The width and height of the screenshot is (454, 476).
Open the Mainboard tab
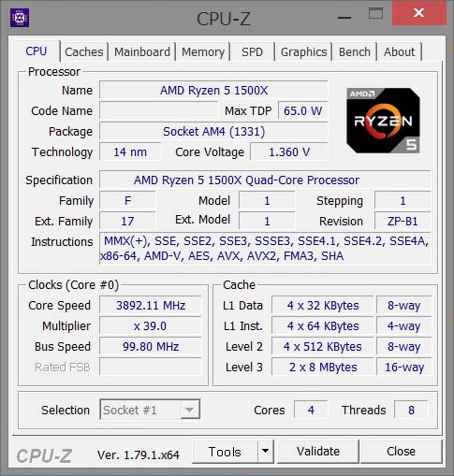[x=142, y=51]
